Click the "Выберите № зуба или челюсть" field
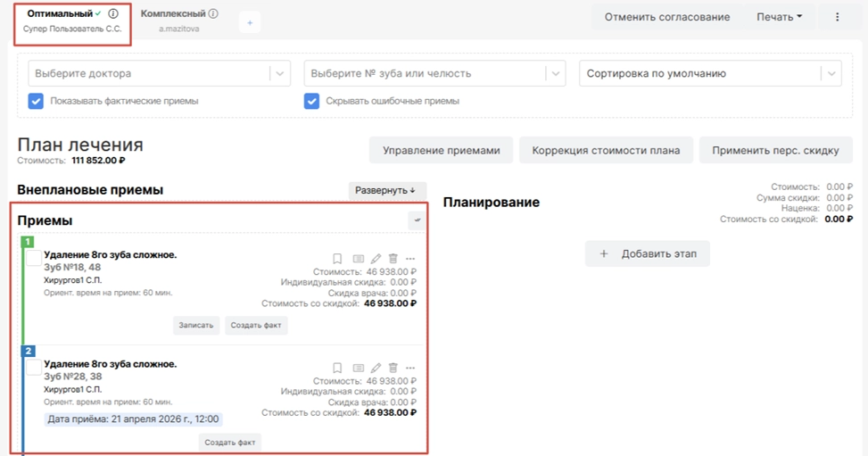This screenshot has height=456, width=868. pos(425,73)
